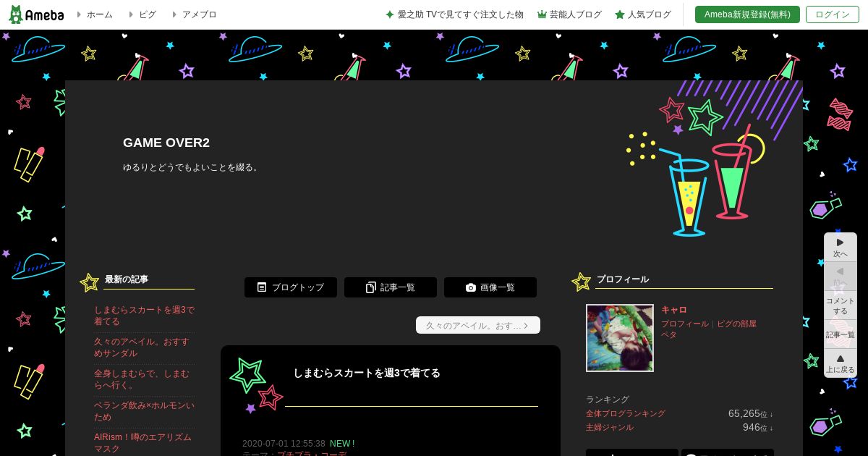The height and width of the screenshot is (456, 868).
Task: Click the pages icon on 記事一覧
Action: [371, 287]
